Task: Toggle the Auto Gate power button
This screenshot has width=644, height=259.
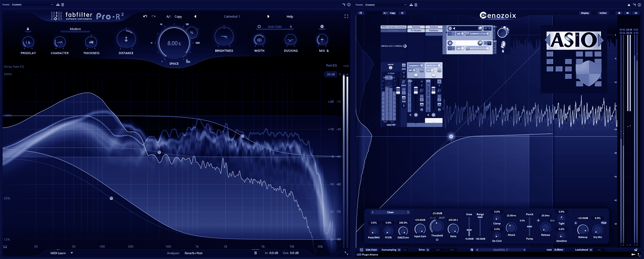Action: click(259, 27)
